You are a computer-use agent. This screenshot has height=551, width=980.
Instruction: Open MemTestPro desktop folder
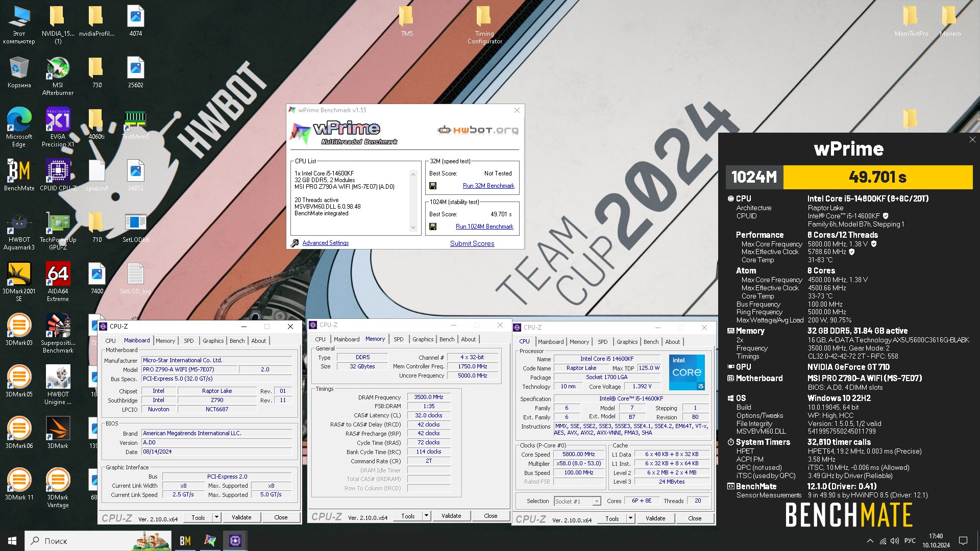click(x=911, y=20)
